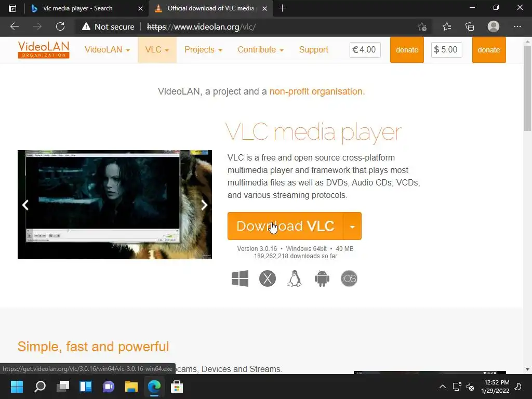Open taskbar Search magnifier
532x399 pixels.
(39, 387)
